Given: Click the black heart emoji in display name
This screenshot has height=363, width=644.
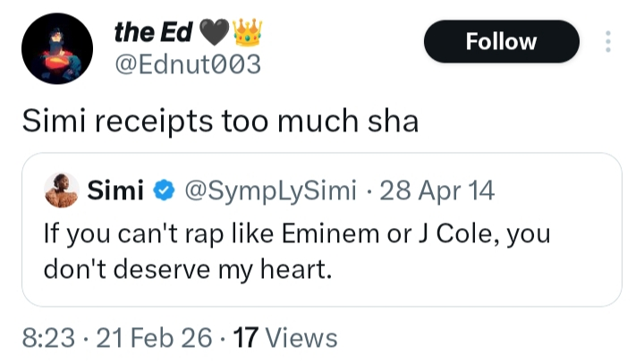Looking at the screenshot, I should point(215,33).
